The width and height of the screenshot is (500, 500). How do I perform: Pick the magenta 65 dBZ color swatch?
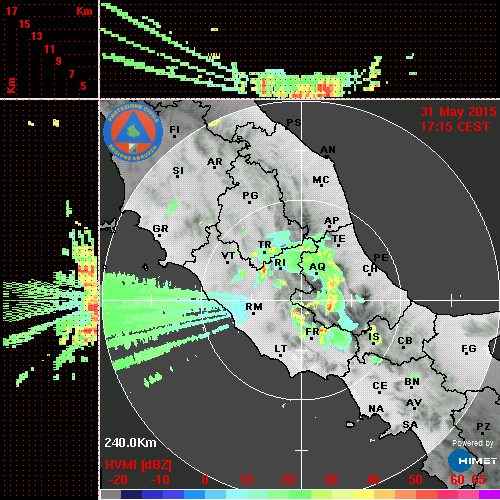(x=489, y=495)
